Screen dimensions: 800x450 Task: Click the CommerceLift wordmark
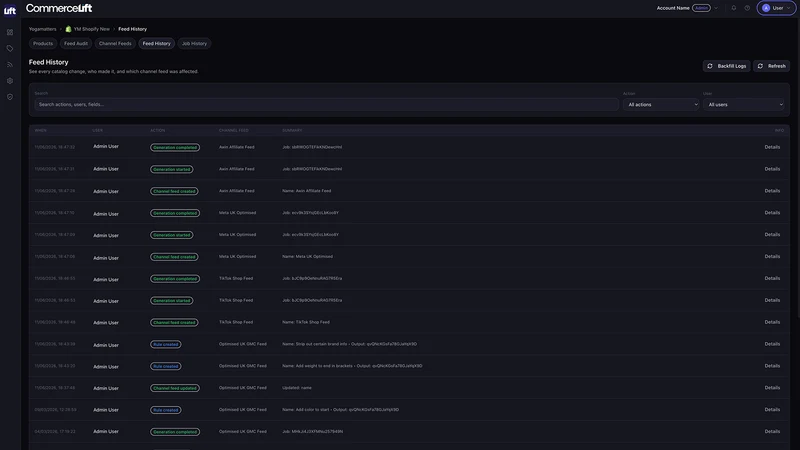point(59,8)
